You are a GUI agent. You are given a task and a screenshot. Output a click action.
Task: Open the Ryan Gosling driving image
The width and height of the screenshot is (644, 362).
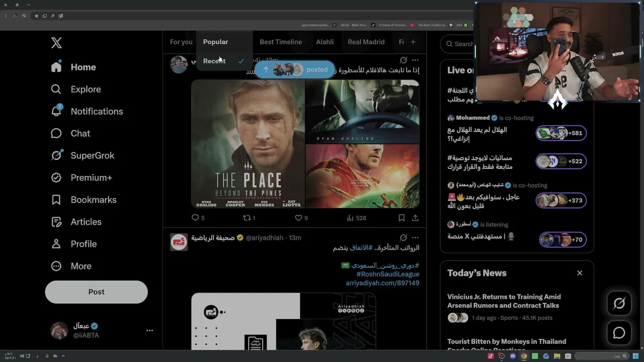(362, 112)
